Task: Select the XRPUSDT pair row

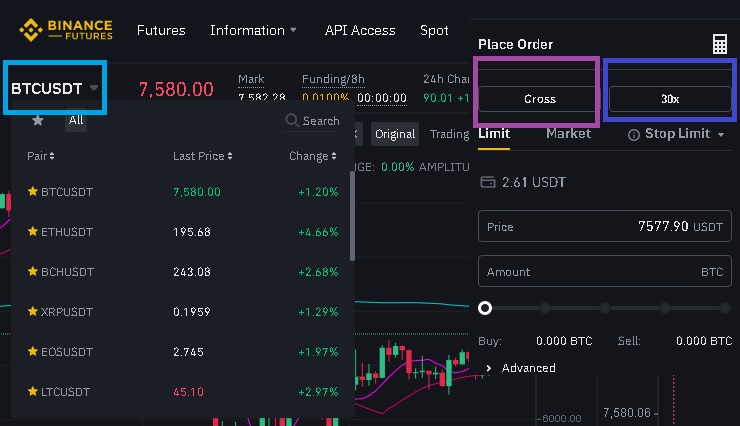Action: (x=183, y=312)
